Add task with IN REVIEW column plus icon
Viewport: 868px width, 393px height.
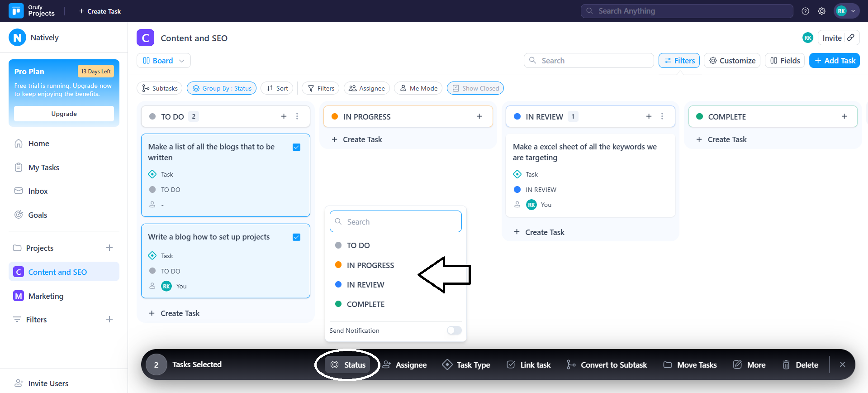(649, 116)
